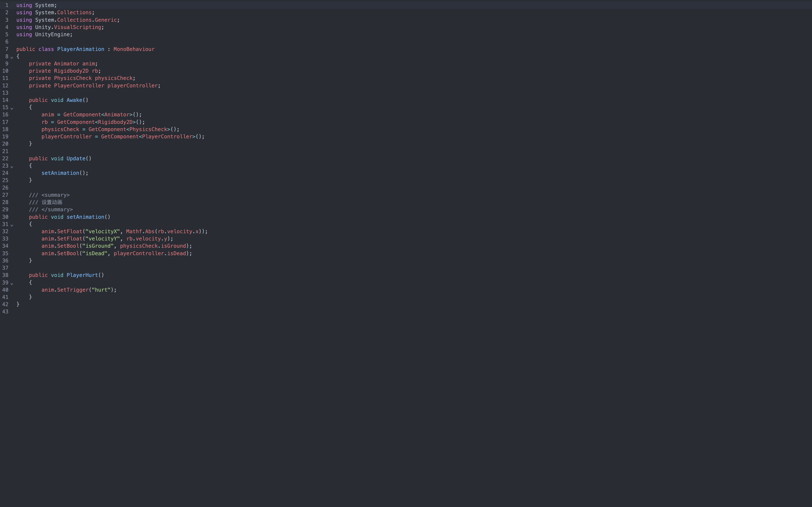812x507 pixels.
Task: Click line number 1 in gutter
Action: click(x=6, y=5)
